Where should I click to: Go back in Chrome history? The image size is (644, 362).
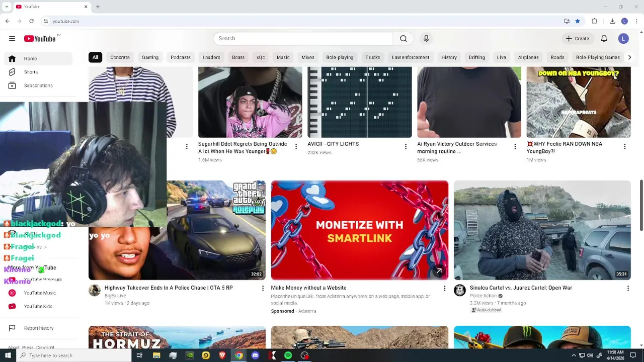click(x=7, y=21)
